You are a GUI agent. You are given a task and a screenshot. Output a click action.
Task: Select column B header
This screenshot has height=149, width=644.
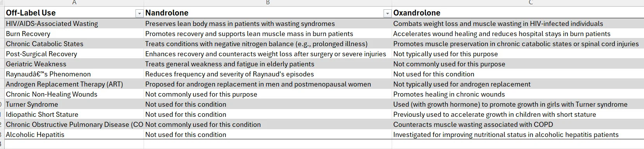coord(268,3)
